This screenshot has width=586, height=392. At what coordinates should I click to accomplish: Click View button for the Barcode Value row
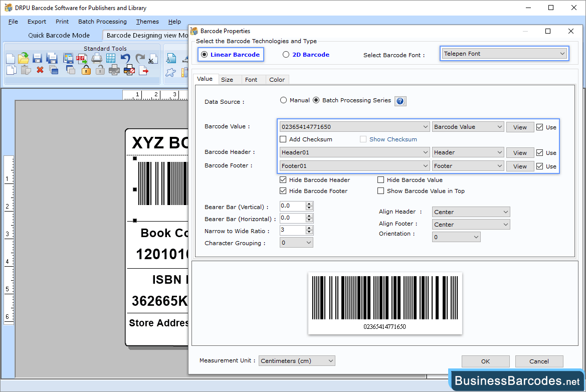click(520, 127)
